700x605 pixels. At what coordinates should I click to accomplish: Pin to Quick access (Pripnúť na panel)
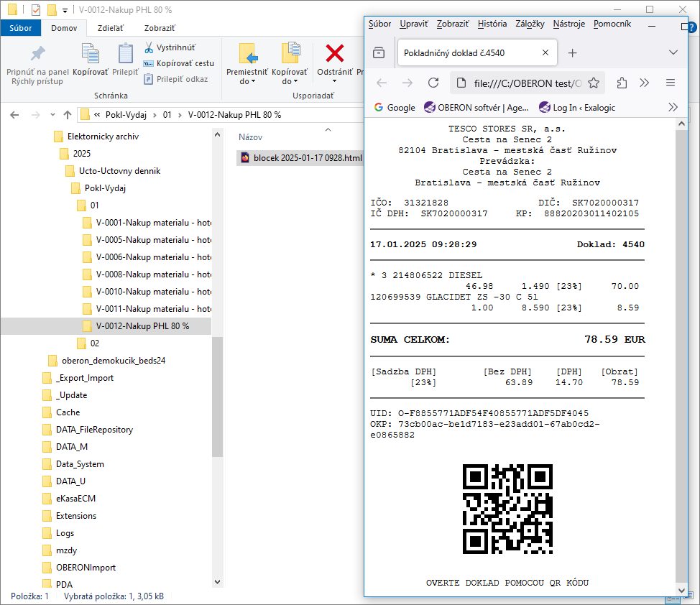[x=37, y=65]
